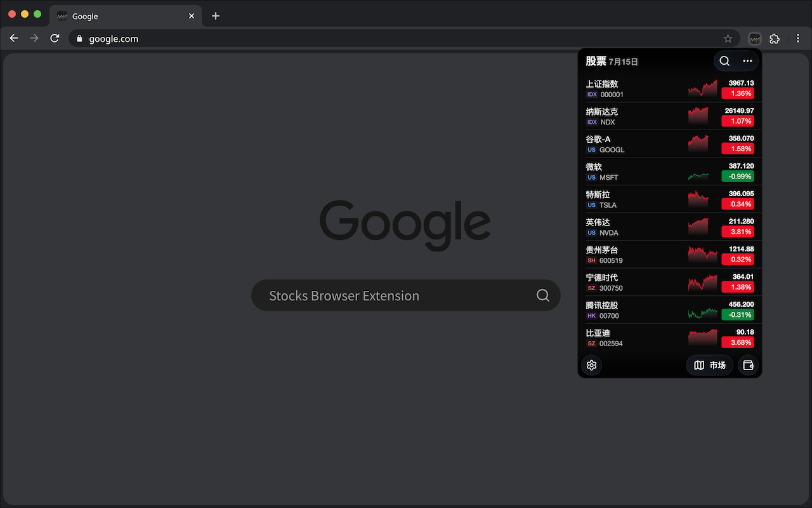
Task: Toggle the 1.38% change badge
Action: pyautogui.click(x=738, y=287)
